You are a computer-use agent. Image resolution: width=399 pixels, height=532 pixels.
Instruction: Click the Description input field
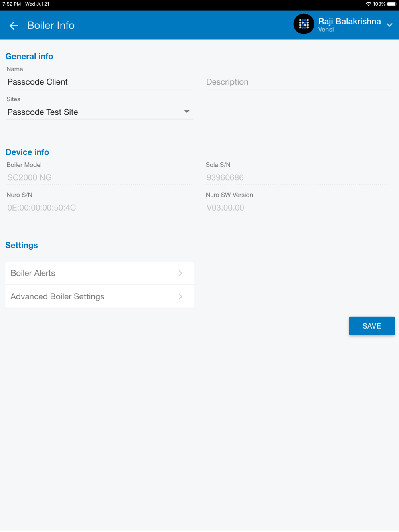299,82
